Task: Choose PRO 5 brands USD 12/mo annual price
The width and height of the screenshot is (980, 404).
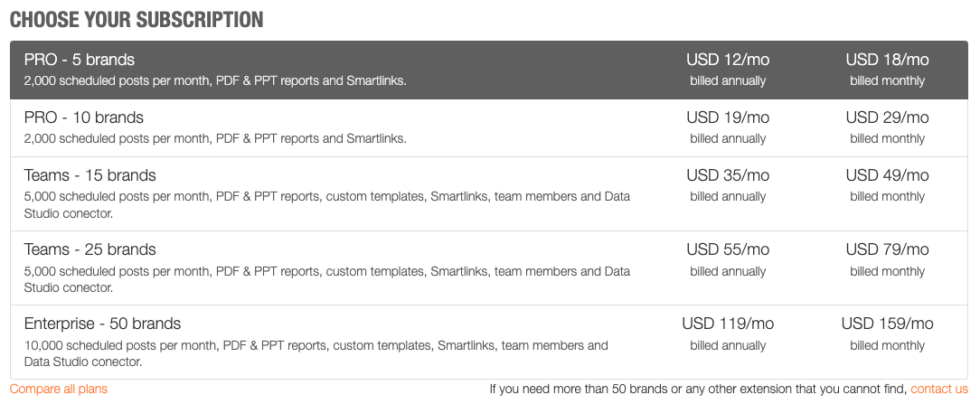Action: (728, 69)
